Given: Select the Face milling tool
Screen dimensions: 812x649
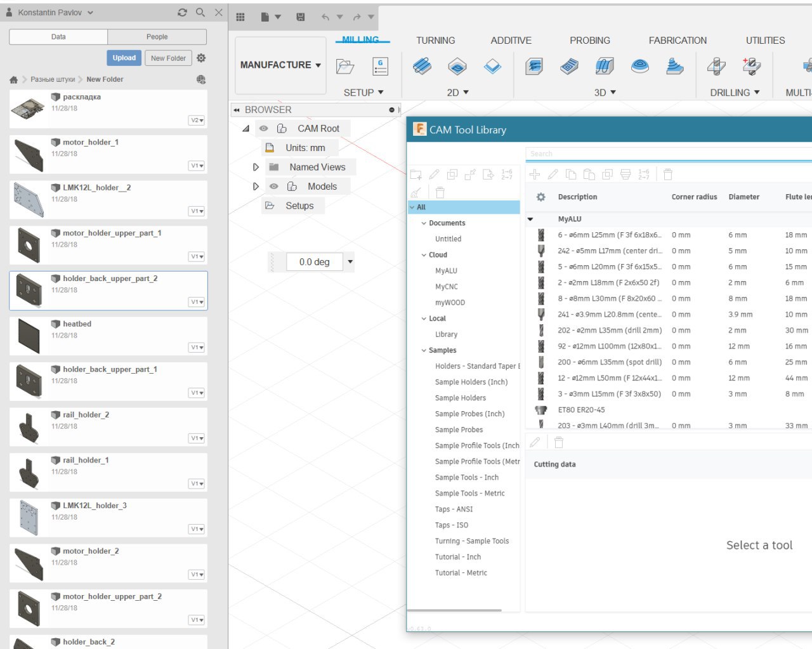Looking at the screenshot, I should [493, 66].
